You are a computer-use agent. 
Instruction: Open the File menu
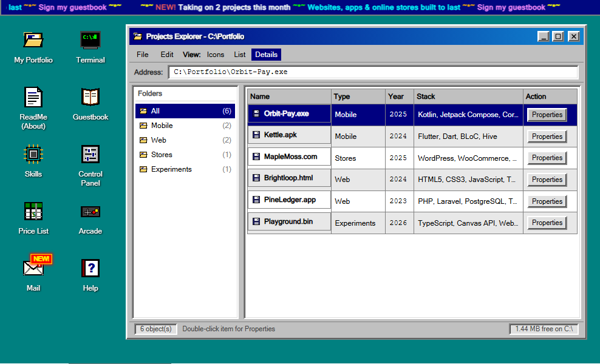(x=142, y=54)
